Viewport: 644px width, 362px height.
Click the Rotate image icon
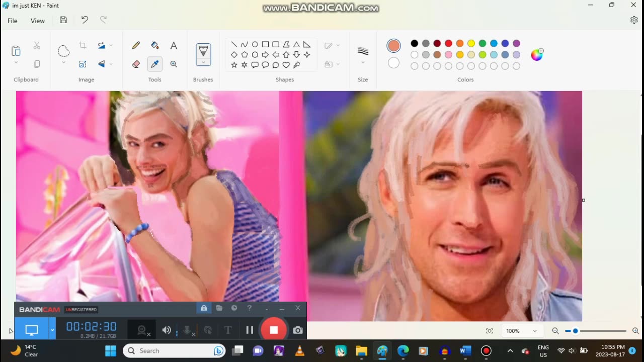(102, 45)
